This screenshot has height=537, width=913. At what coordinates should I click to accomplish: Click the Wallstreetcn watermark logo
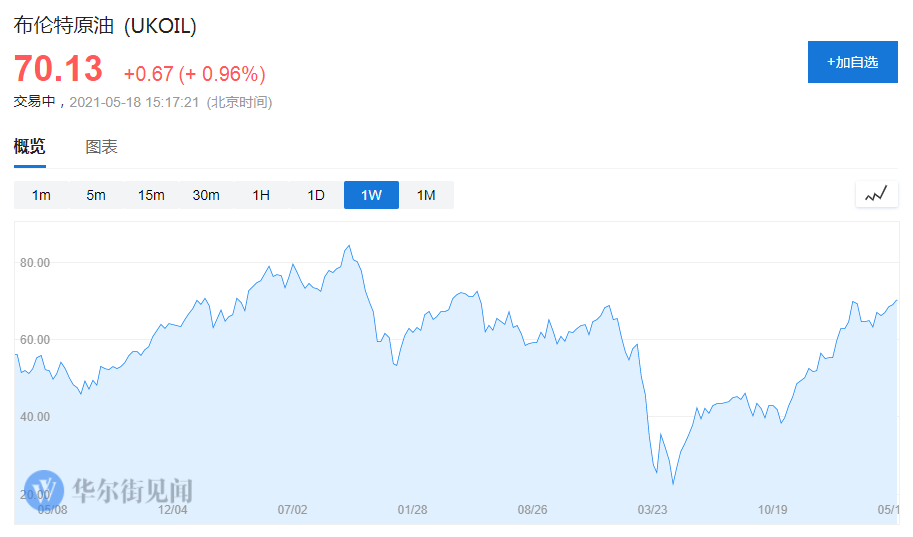click(x=108, y=490)
